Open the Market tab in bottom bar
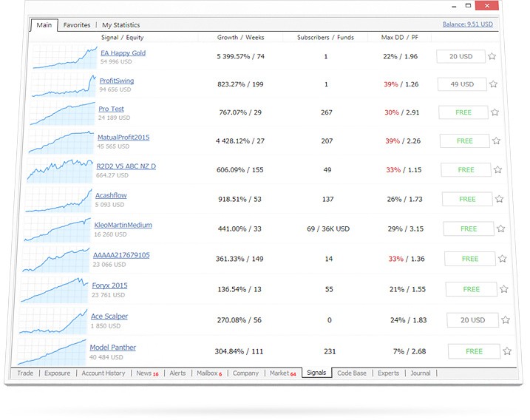 [x=281, y=373]
